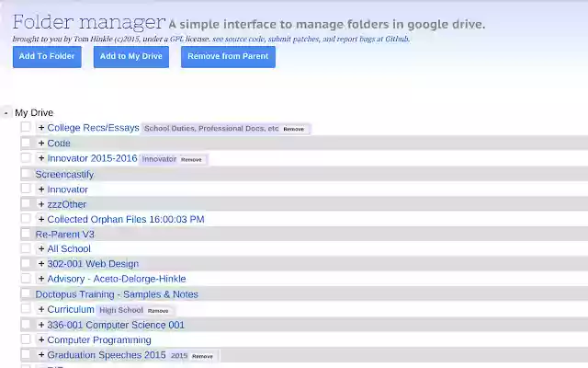Expand the Code folder
This screenshot has height=368, width=588.
pyautogui.click(x=41, y=144)
